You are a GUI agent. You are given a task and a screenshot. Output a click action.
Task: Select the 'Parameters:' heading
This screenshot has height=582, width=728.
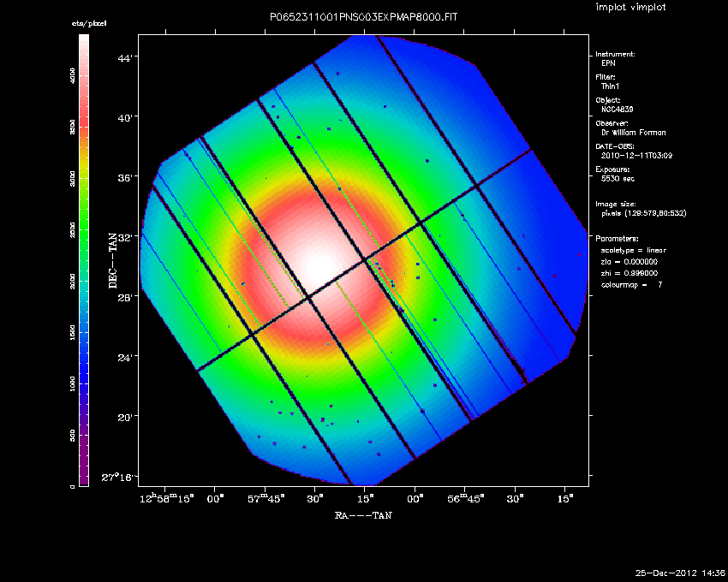pyautogui.click(x=617, y=239)
